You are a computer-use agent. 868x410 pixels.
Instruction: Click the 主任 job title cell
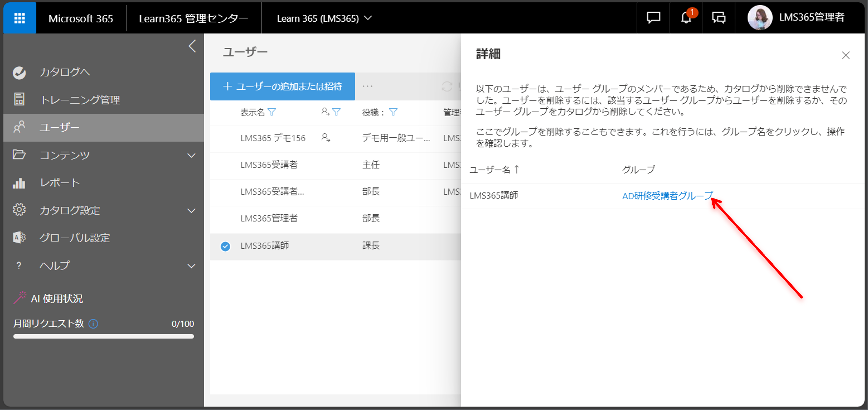click(x=371, y=165)
